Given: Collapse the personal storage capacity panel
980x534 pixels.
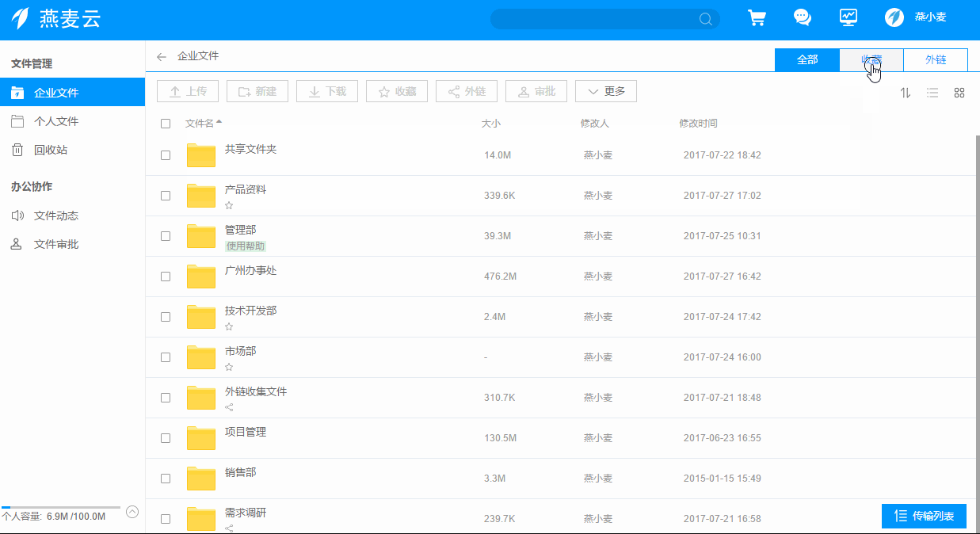Looking at the screenshot, I should pos(132,513).
